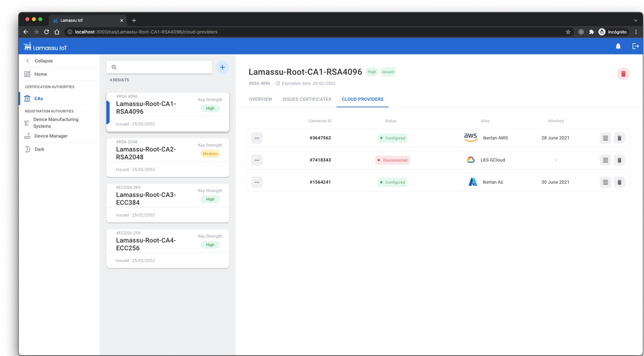The height and width of the screenshot is (356, 644).
Task: Open Device Manager in the sidebar
Action: click(x=59, y=136)
